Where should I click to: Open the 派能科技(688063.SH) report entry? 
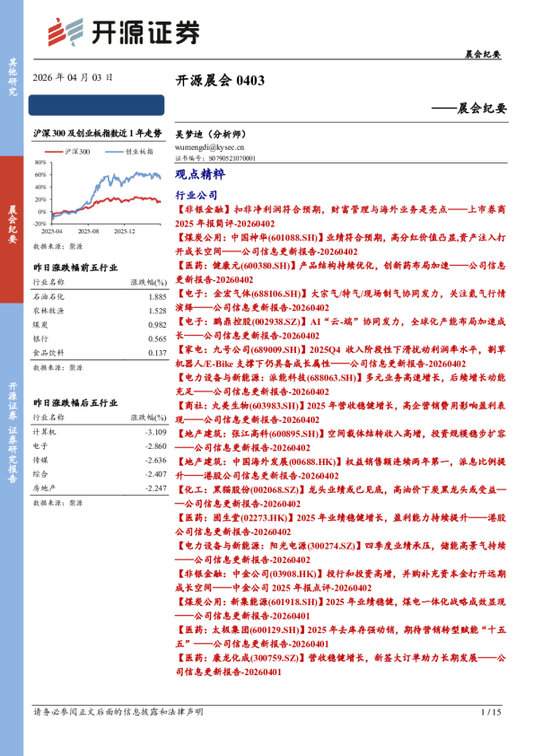click(340, 384)
